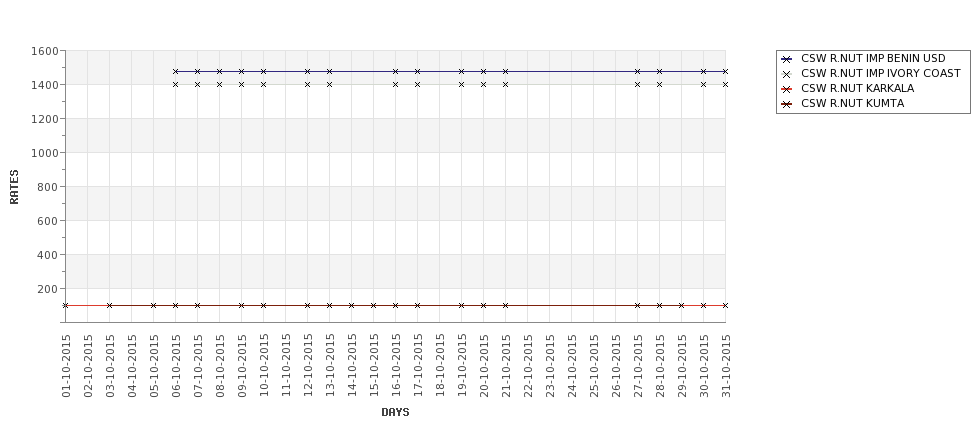Click the 1600 y-axis label
975x429 pixels.
pyautogui.click(x=44, y=51)
